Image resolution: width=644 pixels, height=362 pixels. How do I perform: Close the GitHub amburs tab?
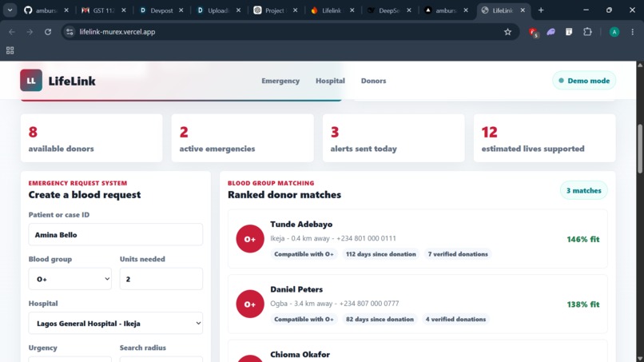(x=66, y=10)
